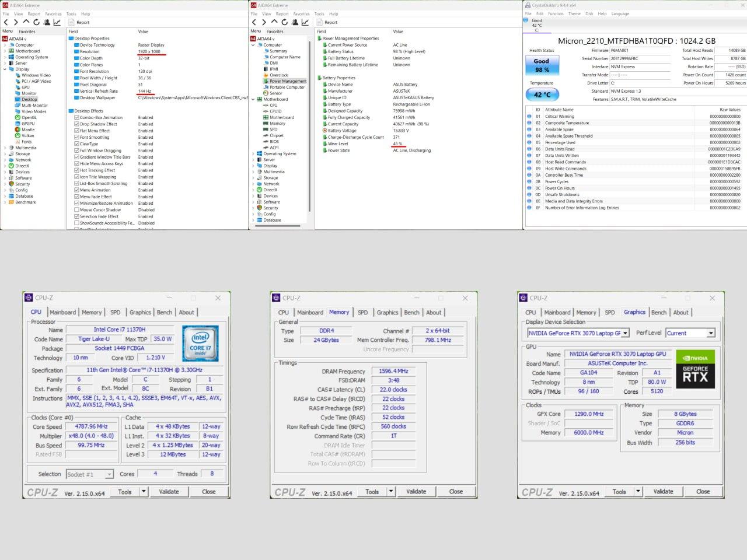The height and width of the screenshot is (560, 747).
Task: Toggle the Font Smoothing checkbox
Action: pos(76,137)
